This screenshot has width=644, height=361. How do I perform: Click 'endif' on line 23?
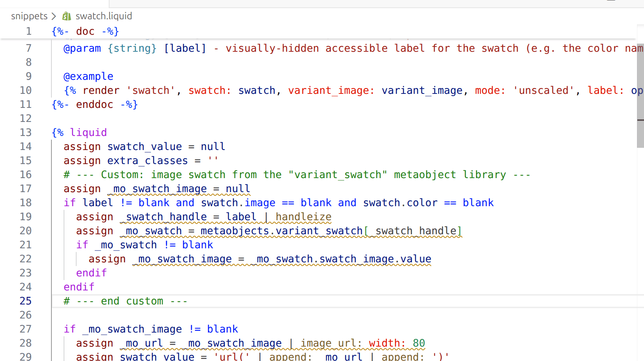(91, 273)
